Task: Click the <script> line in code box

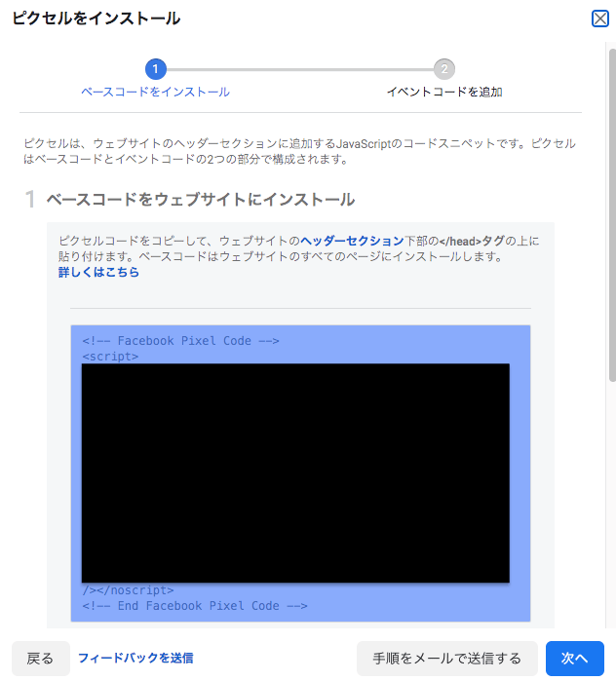Action: 110,357
